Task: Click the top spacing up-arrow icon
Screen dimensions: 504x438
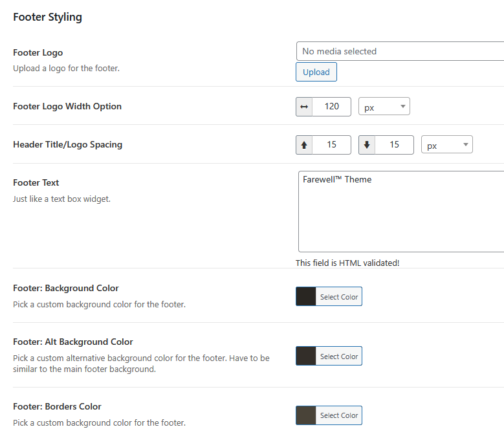Action: coord(304,145)
